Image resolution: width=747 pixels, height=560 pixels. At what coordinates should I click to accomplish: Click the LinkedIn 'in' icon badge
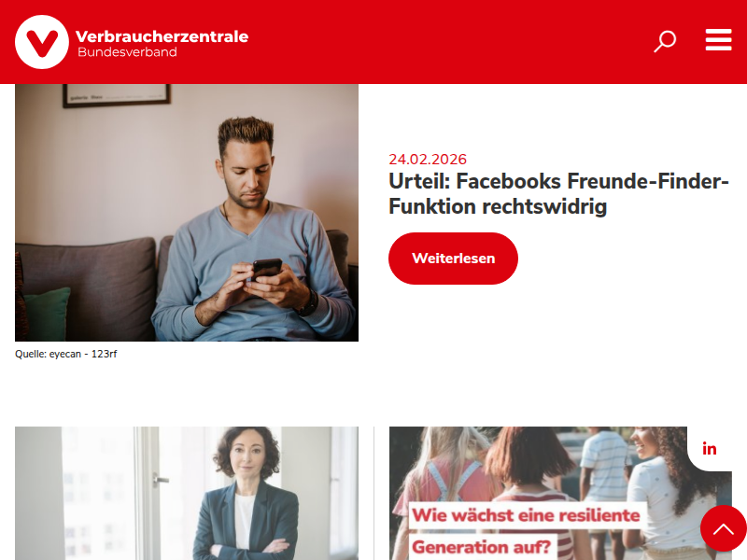[x=710, y=449]
